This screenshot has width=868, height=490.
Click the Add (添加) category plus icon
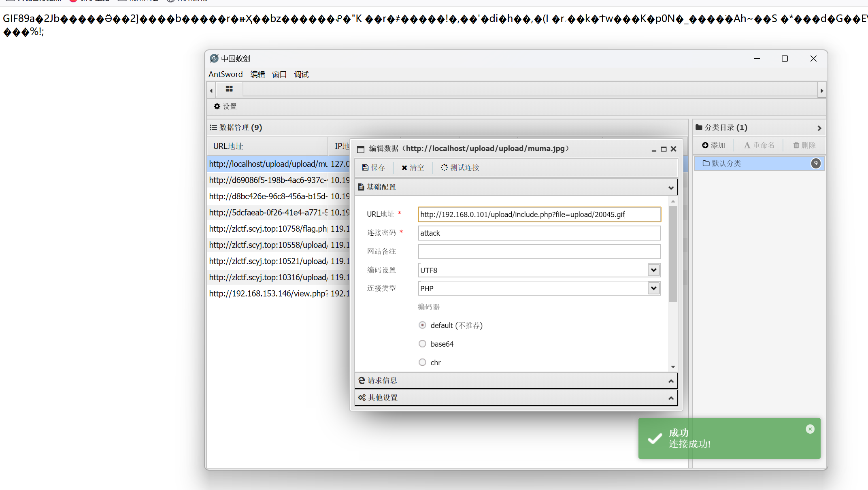tap(705, 145)
